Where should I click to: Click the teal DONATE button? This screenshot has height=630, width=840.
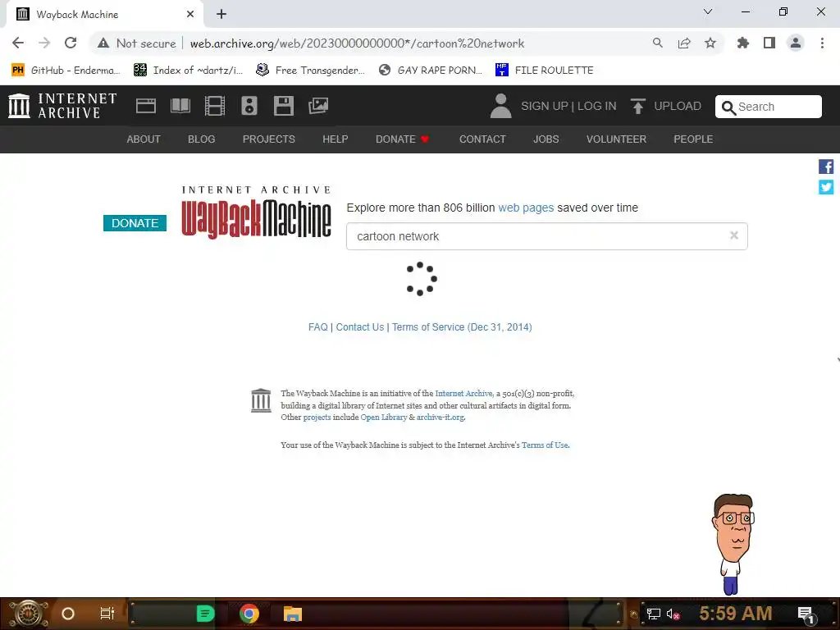[135, 223]
